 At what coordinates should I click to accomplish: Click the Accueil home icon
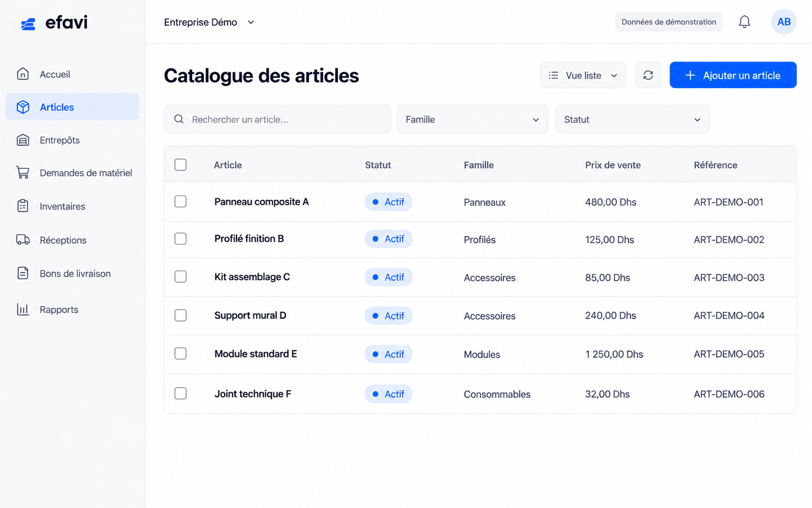(23, 74)
